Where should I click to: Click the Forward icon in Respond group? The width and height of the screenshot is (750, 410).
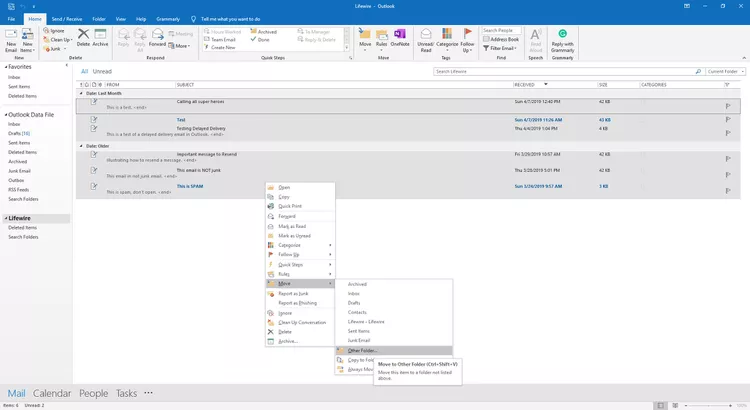click(x=157, y=34)
